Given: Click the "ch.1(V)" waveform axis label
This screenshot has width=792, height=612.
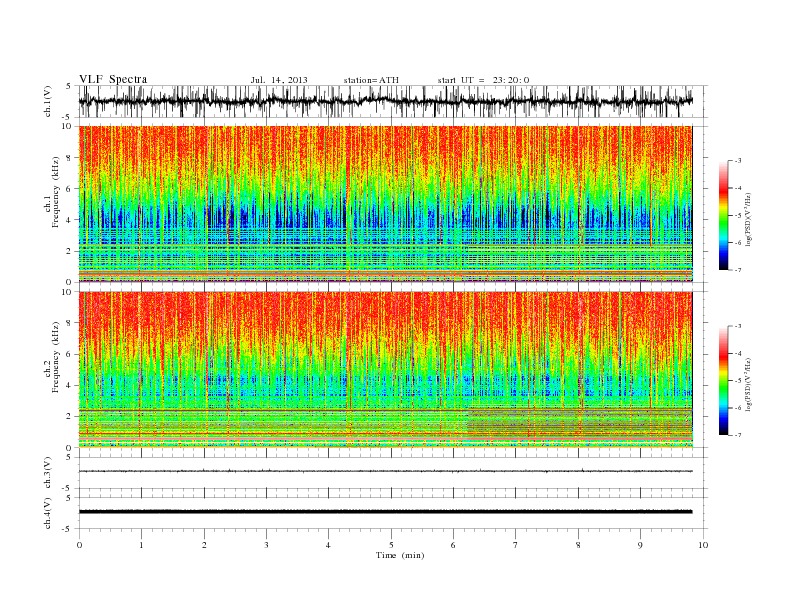Looking at the screenshot, I should pyautogui.click(x=48, y=101).
